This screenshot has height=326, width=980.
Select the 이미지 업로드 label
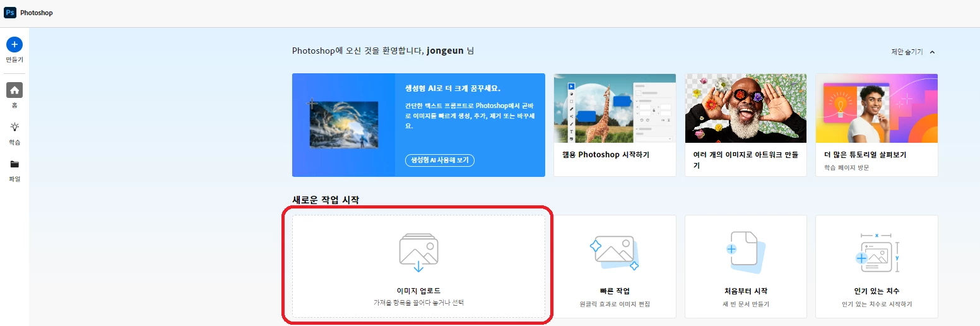(418, 291)
